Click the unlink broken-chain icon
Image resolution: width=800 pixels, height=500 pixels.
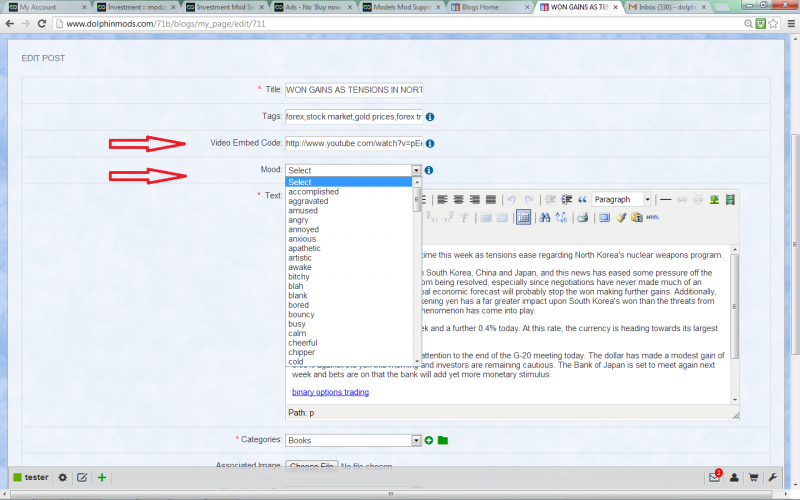(698, 199)
